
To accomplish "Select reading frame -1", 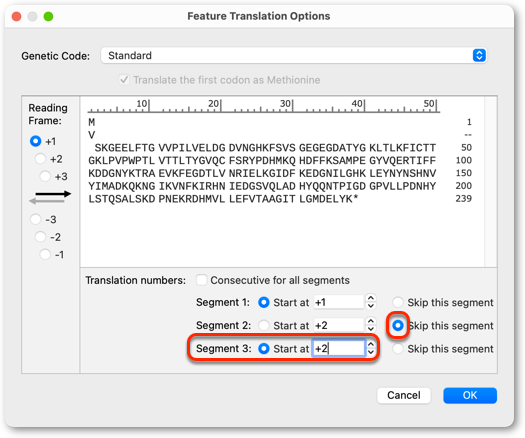I will [45, 254].
